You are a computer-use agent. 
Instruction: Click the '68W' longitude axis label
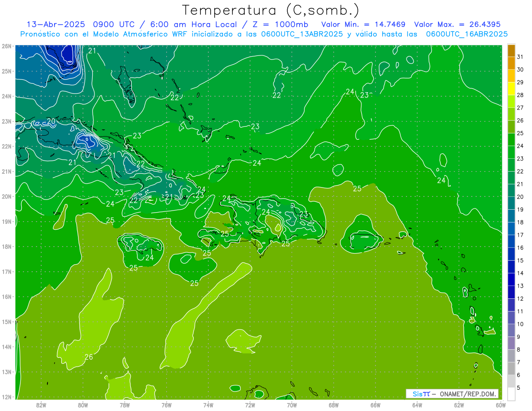point(334,405)
